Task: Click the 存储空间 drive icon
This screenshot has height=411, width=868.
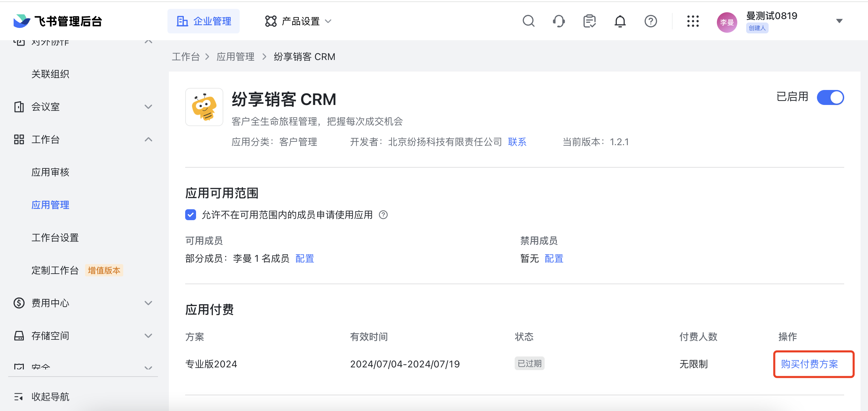Action: [19, 336]
